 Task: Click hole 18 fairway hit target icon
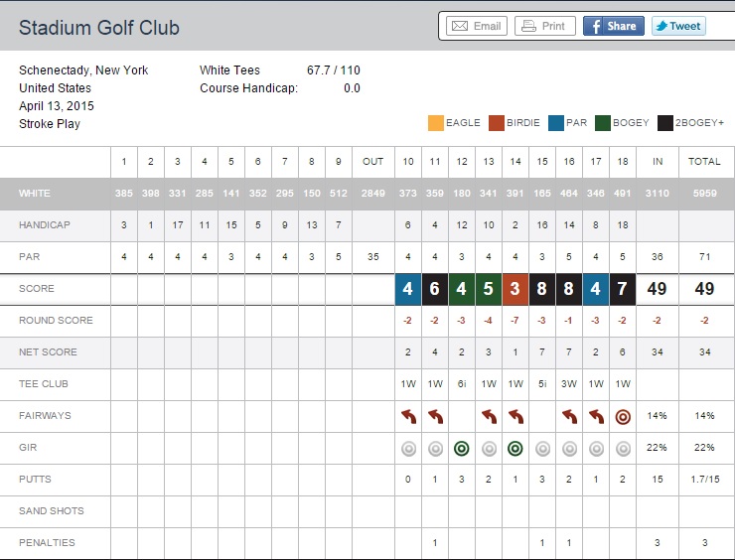(623, 417)
